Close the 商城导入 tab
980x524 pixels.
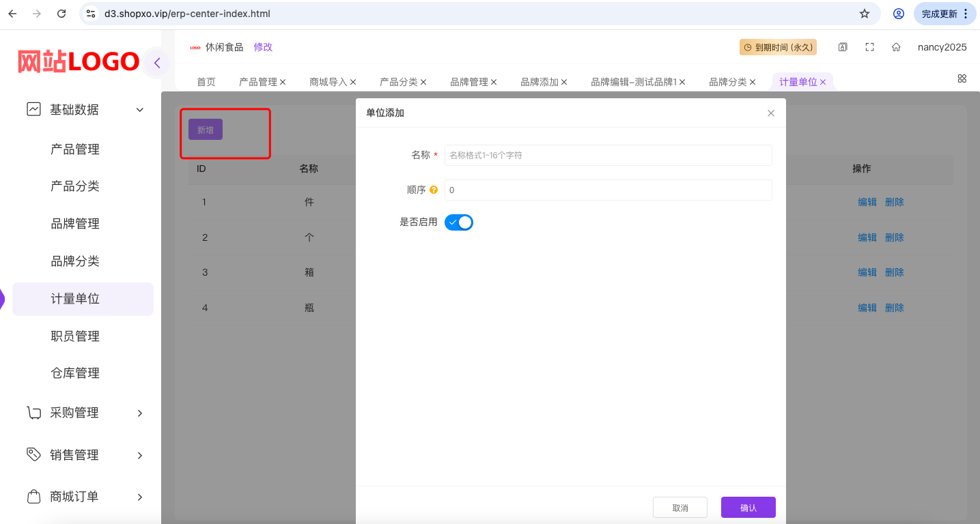pos(353,82)
